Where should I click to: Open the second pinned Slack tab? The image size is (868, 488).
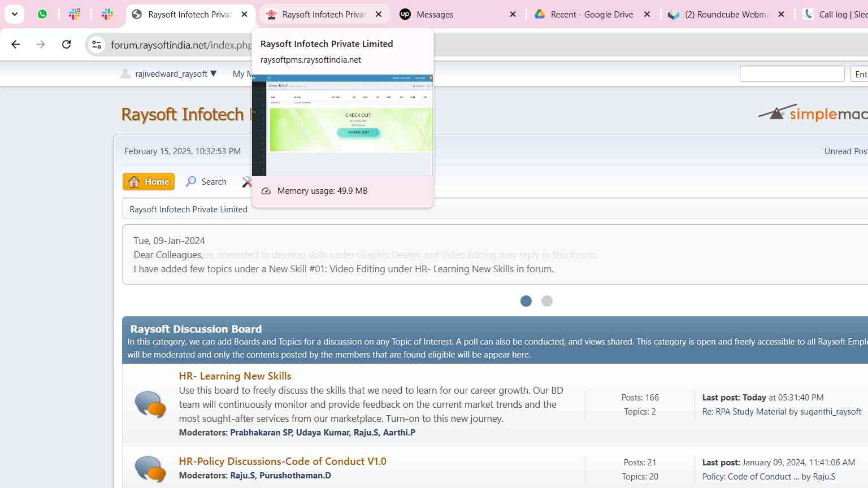click(x=107, y=14)
